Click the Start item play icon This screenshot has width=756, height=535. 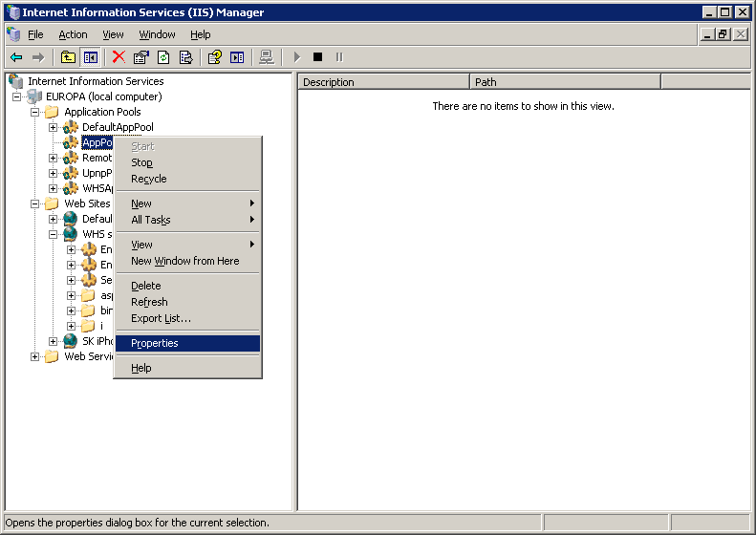297,57
